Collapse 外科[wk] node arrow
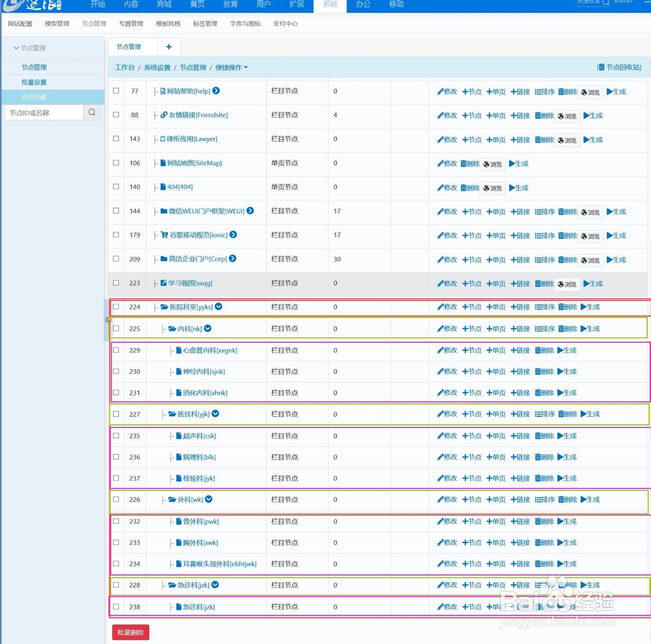Screen dimensions: 651x644 pos(208,499)
